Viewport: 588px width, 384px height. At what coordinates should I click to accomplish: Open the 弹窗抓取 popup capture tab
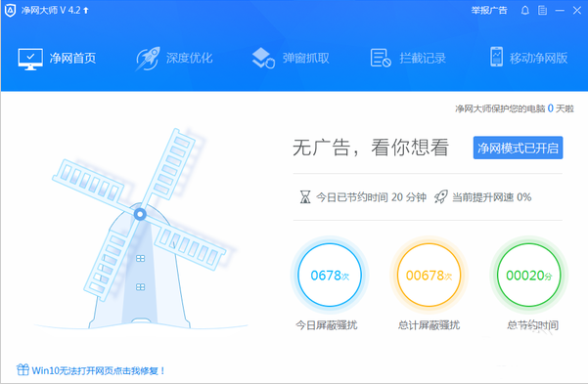point(291,58)
